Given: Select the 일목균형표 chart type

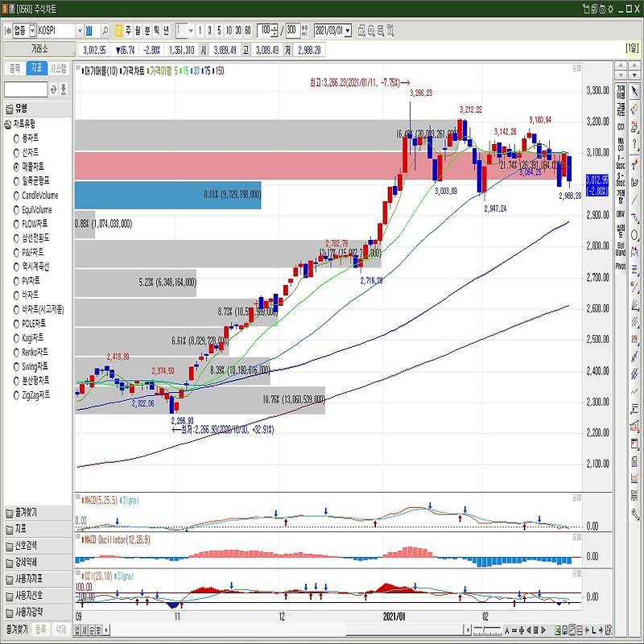Looking at the screenshot, I should (x=31, y=180).
